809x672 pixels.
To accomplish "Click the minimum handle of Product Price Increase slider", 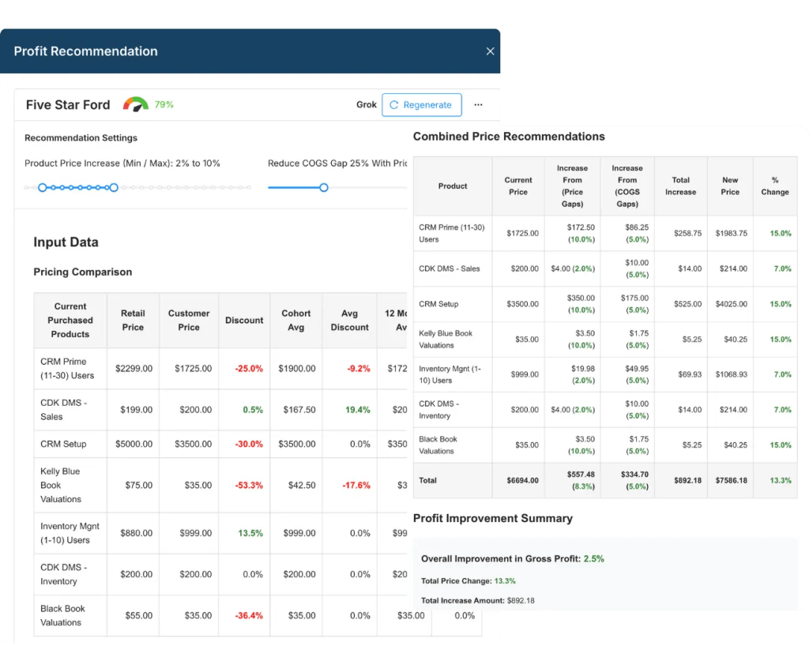I will pyautogui.click(x=43, y=188).
